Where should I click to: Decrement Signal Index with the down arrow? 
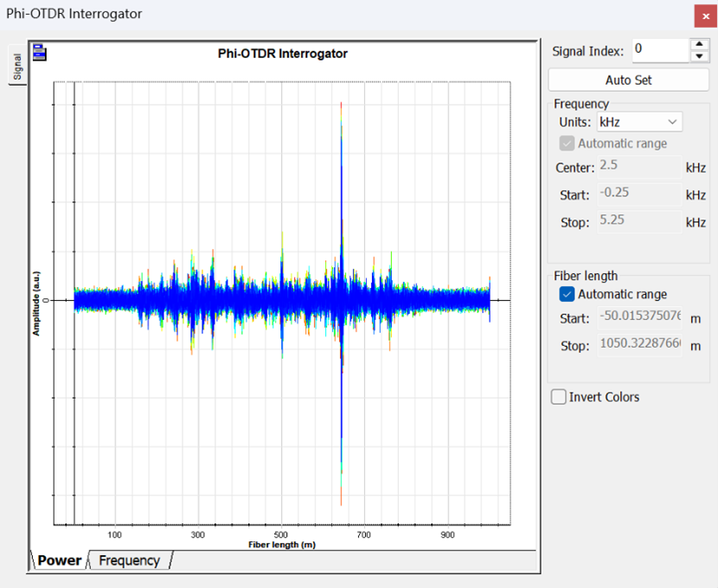coord(700,56)
